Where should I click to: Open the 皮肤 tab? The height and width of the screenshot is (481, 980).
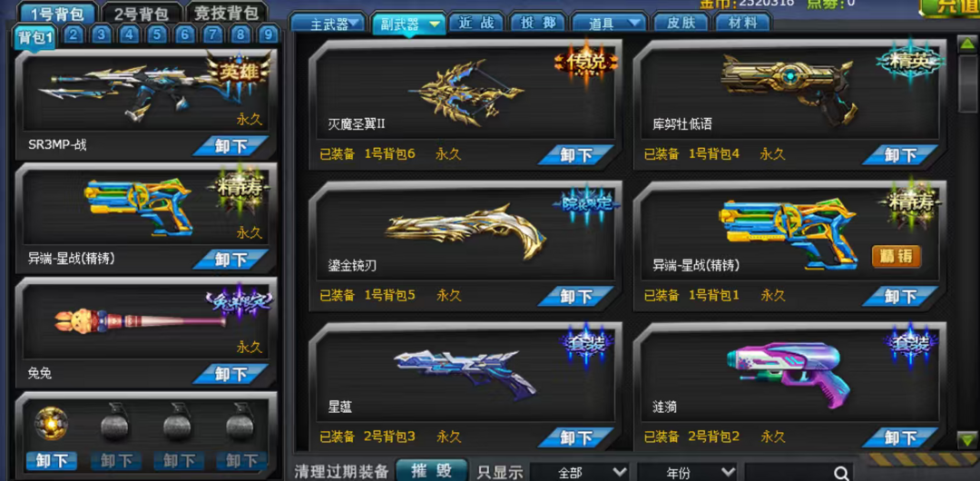pos(680,24)
